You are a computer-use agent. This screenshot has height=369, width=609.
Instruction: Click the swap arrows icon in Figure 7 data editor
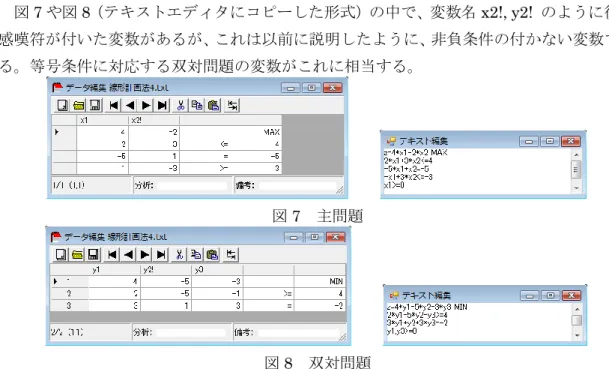(233, 105)
